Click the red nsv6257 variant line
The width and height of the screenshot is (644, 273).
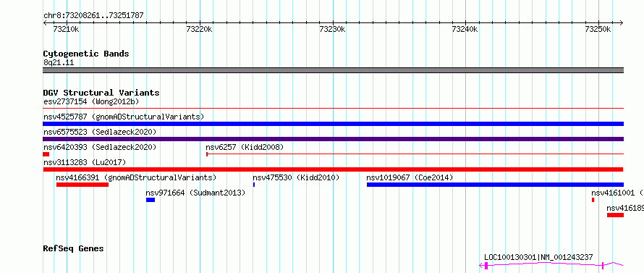[415, 154]
